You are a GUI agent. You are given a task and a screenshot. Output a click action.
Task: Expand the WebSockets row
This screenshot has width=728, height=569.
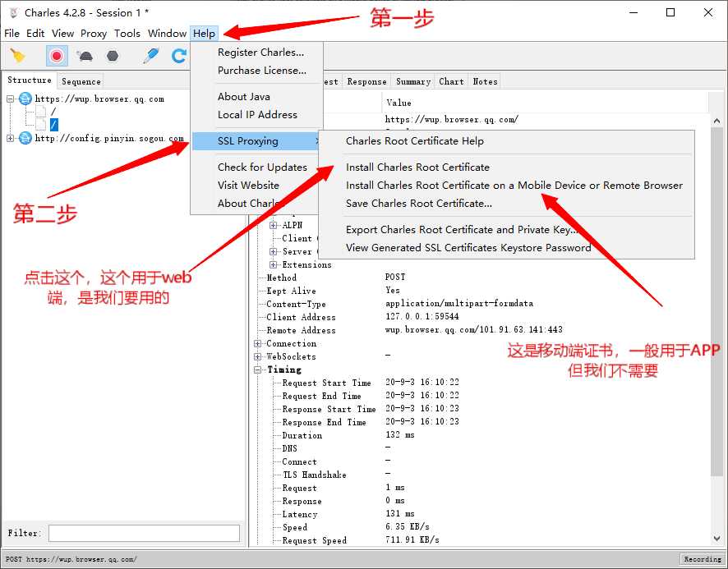point(257,356)
